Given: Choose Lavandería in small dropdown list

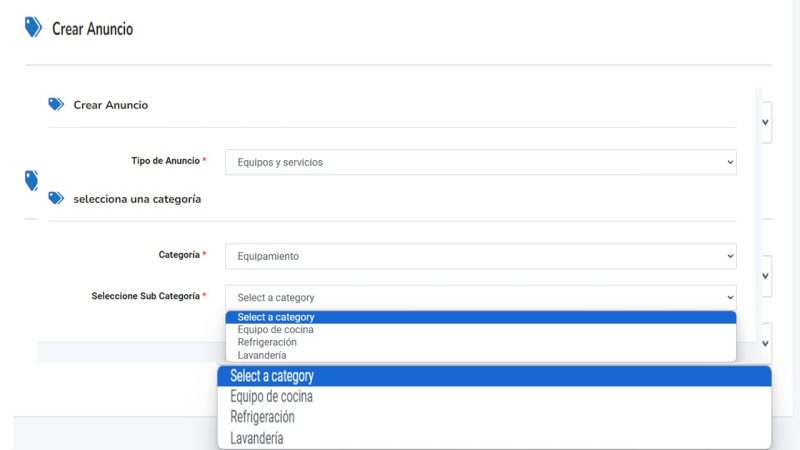Looking at the screenshot, I should coord(262,355).
